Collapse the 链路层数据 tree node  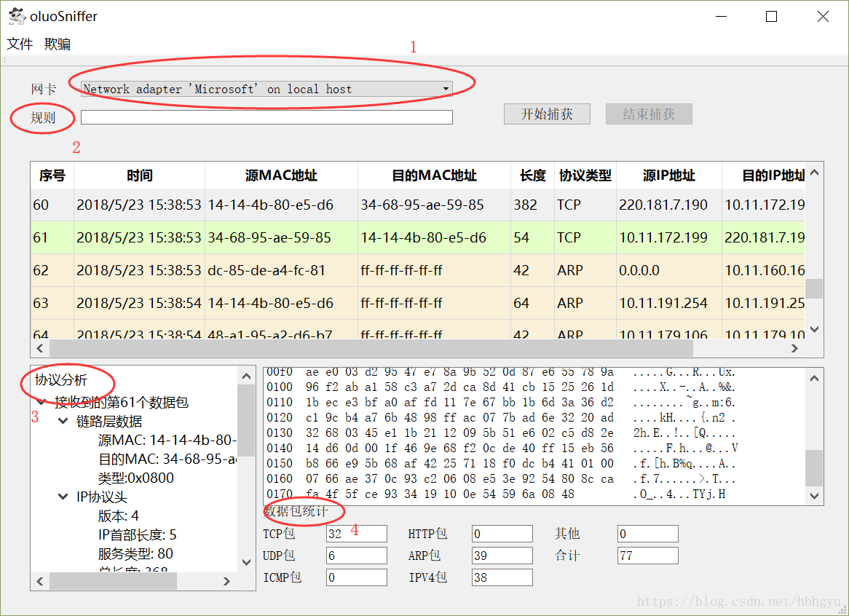point(63,421)
